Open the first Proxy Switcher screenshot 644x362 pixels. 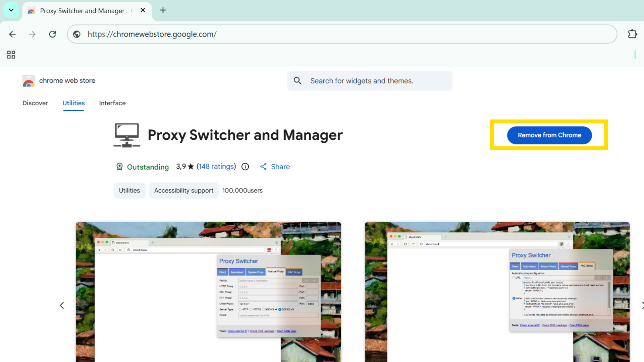coord(208,292)
